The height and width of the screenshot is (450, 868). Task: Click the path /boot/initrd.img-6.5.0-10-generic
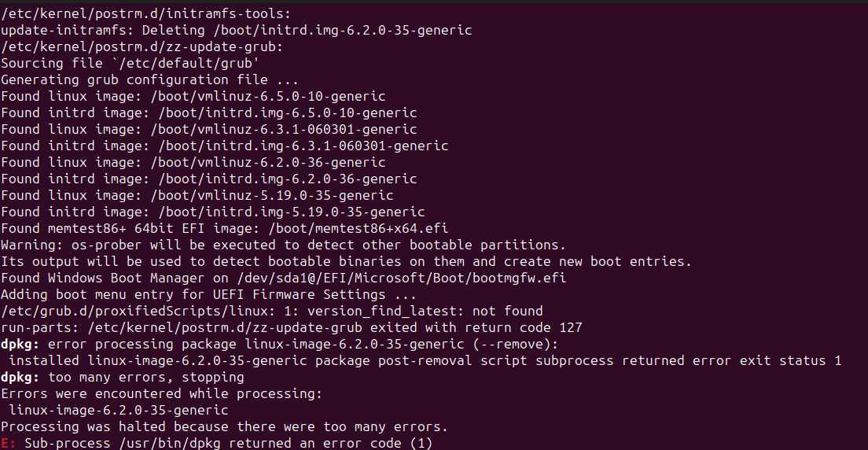[x=287, y=112]
